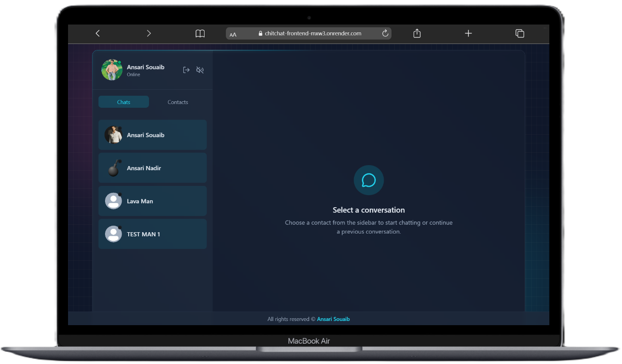Open a new tab with plus icon
The image size is (622, 364).
tap(468, 33)
